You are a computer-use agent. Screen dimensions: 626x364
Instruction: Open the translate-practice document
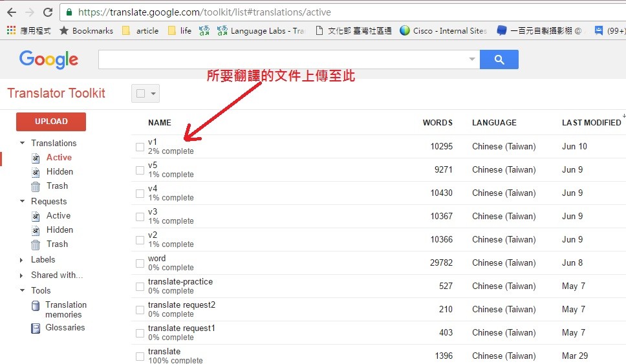coord(180,282)
